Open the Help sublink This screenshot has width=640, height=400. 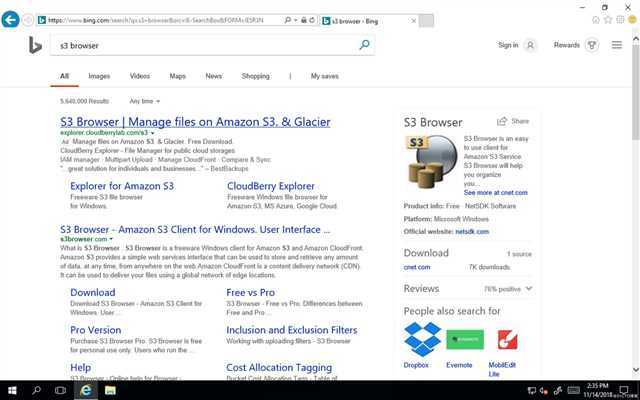(80, 367)
